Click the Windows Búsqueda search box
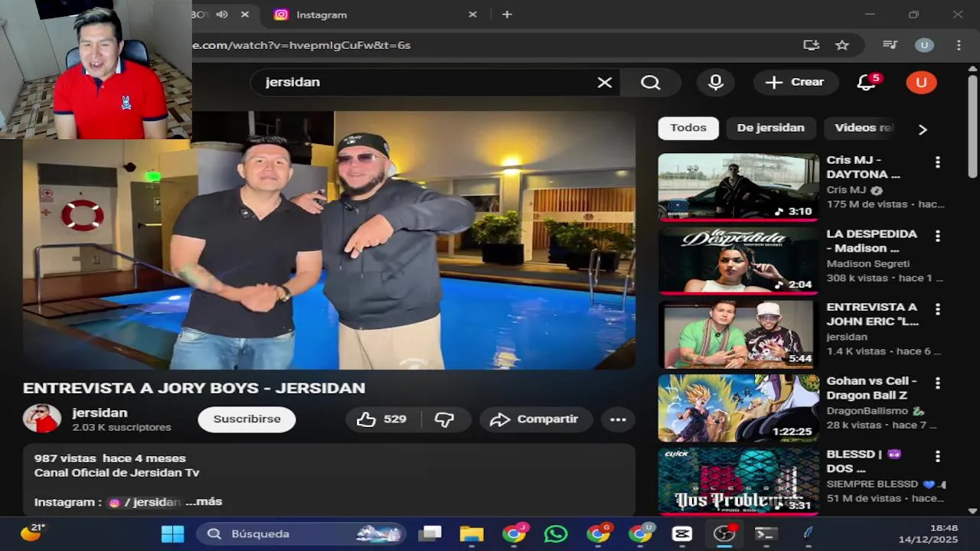 point(301,534)
